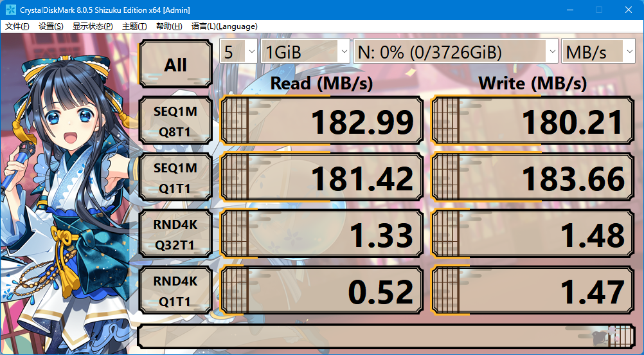Start the RND4K Q32T1 test

[176, 234]
